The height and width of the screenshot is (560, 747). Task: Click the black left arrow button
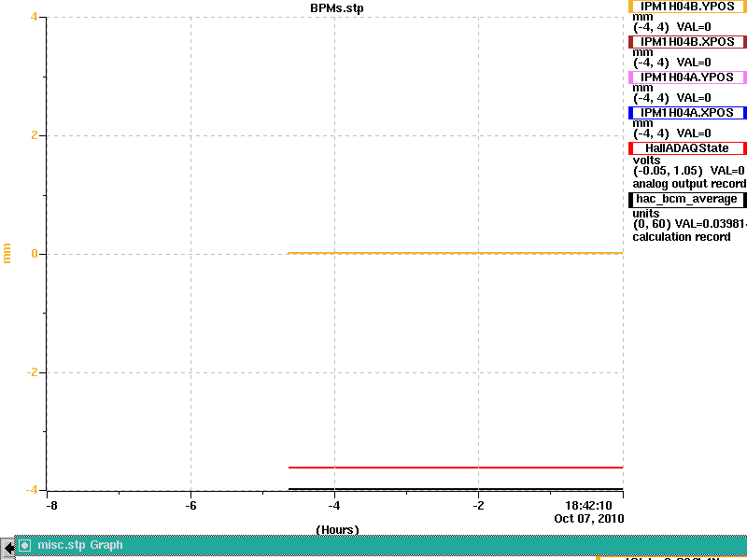tap(7, 548)
